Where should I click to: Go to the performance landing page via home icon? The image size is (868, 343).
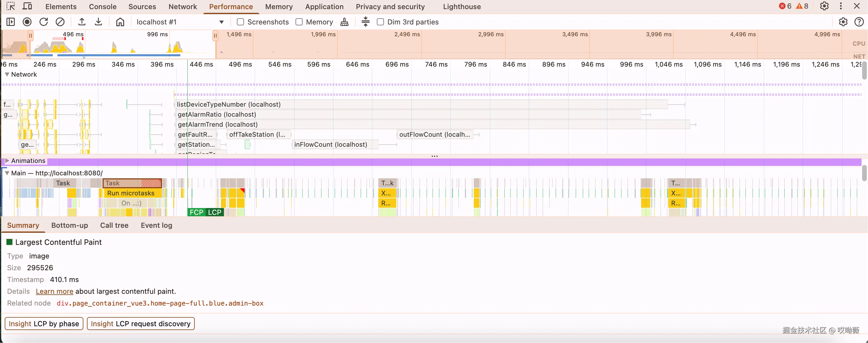tap(120, 22)
